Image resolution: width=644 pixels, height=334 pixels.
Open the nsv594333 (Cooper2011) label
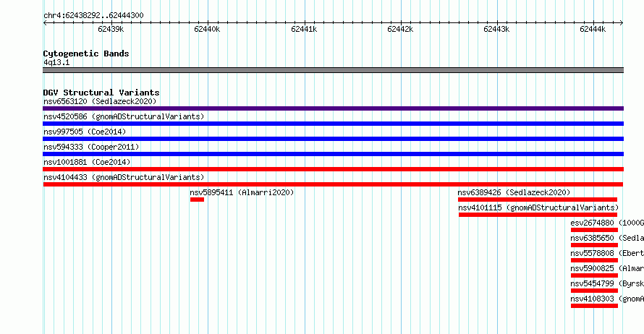click(91, 147)
